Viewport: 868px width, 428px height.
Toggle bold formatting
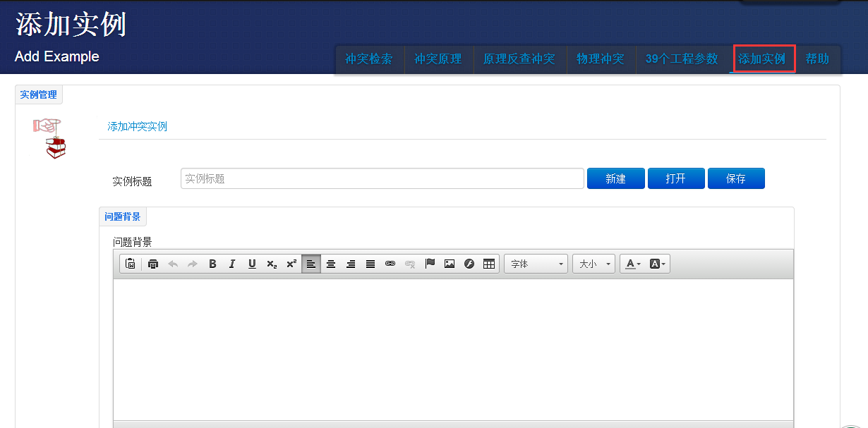point(212,264)
